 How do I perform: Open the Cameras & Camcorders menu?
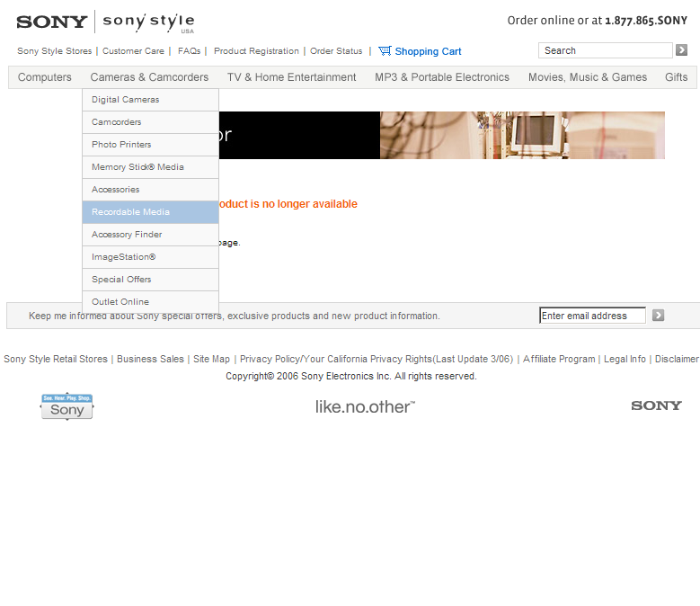(x=149, y=77)
